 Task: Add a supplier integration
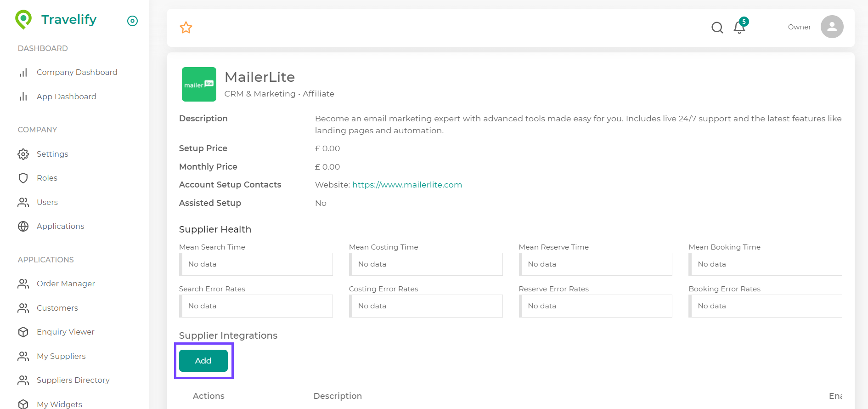coord(203,361)
